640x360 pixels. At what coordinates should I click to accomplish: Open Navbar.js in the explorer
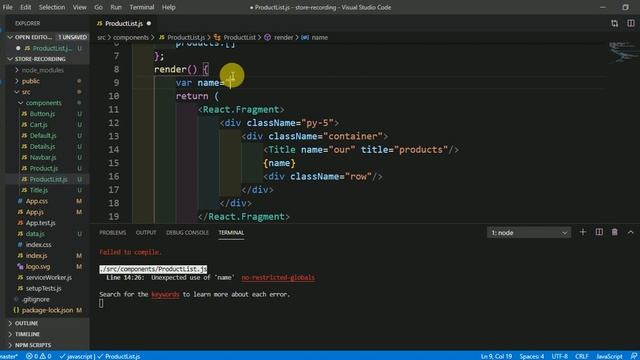(43, 158)
